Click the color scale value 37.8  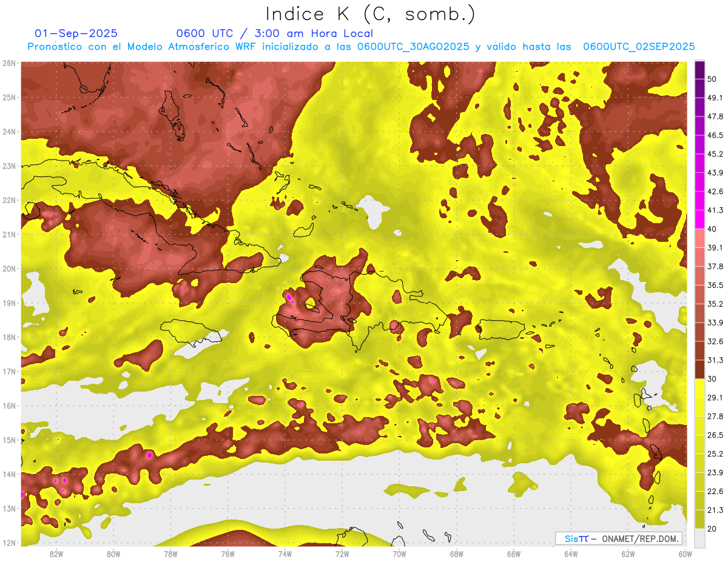coord(715,267)
